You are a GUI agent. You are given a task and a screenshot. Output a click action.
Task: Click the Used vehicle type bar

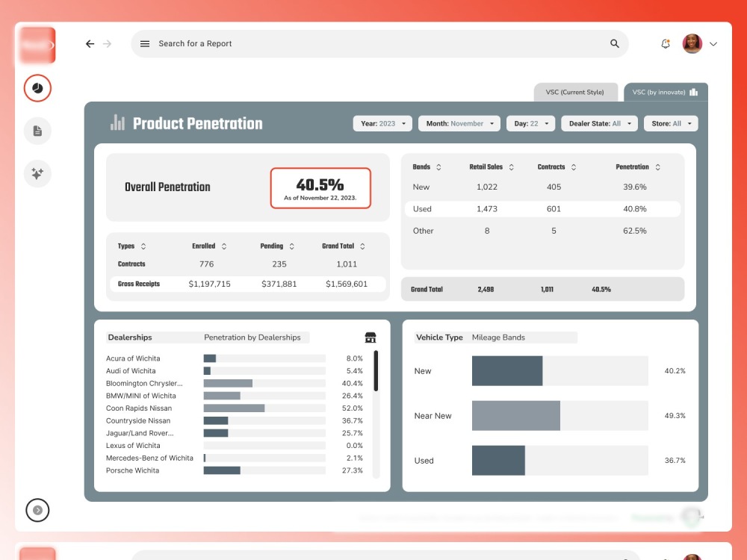tap(498, 461)
